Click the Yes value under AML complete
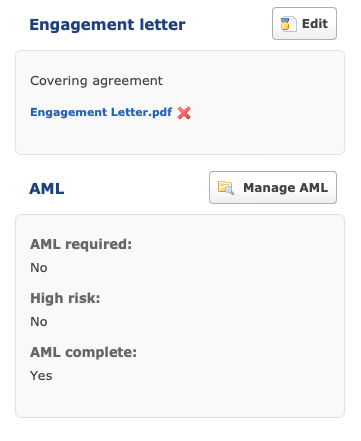 coord(41,376)
